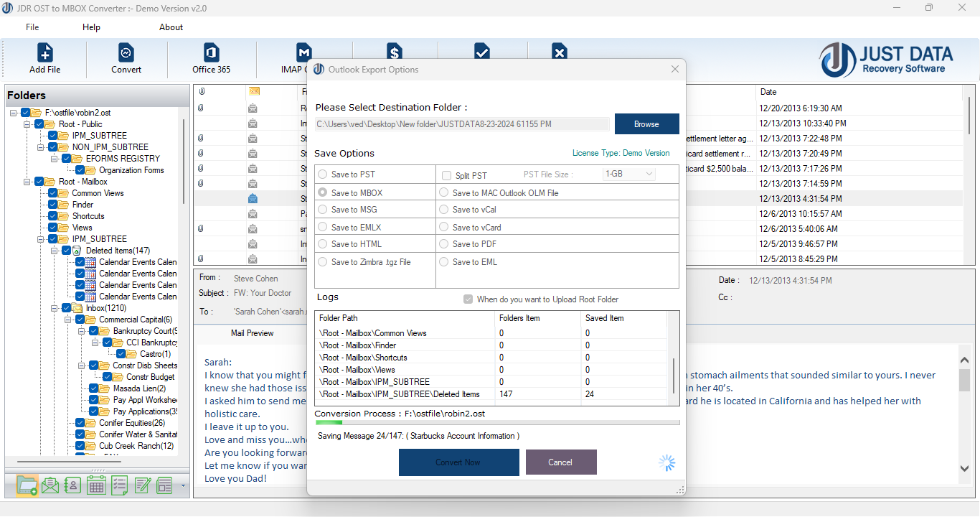The height and width of the screenshot is (517, 980).
Task: Click the Browse button
Action: [646, 124]
